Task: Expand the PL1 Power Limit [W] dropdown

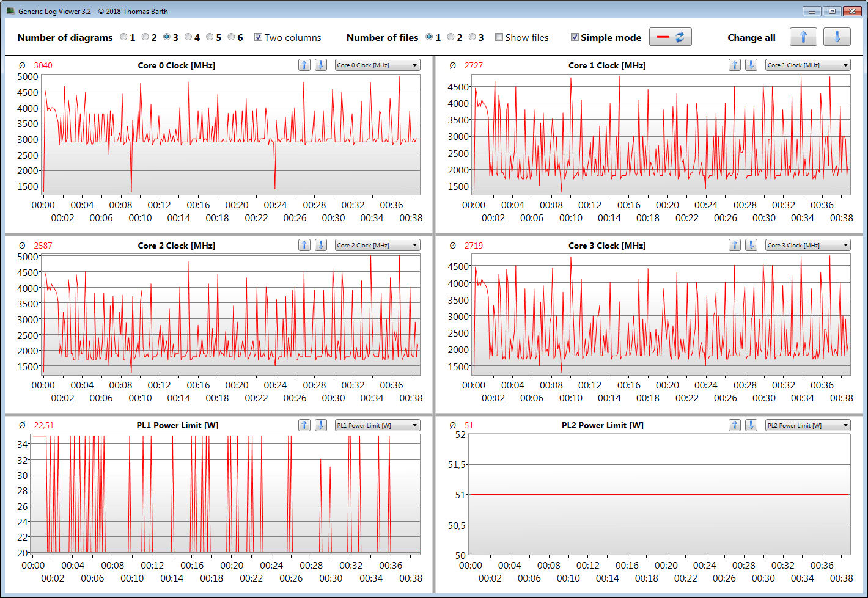Action: click(x=377, y=426)
